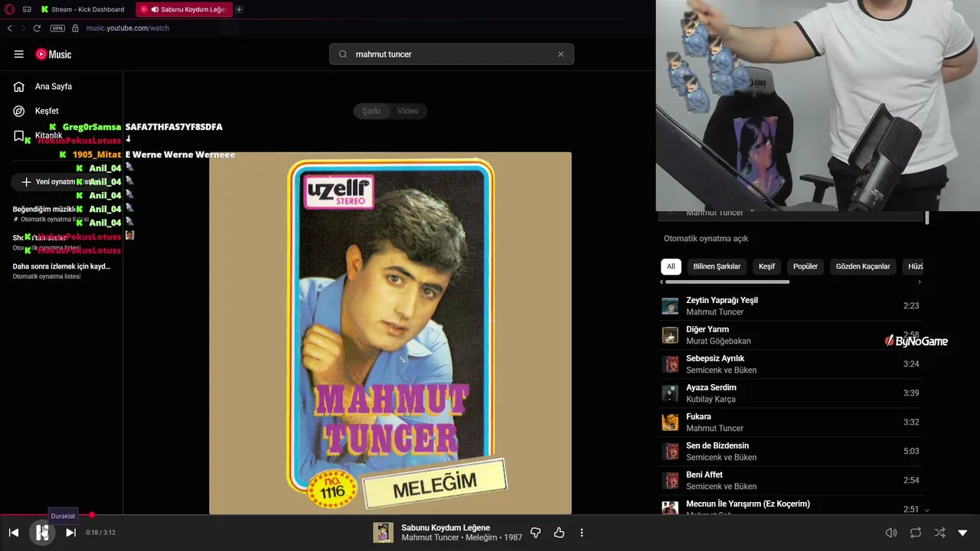The width and height of the screenshot is (980, 551).
Task: Mute the Sabunu Koydum Leğene tab speaker
Action: (155, 9)
